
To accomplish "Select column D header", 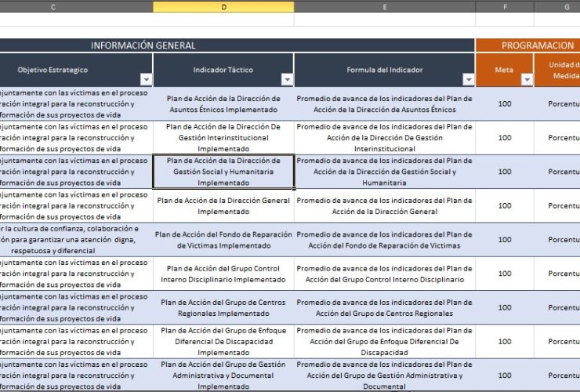I will [x=223, y=6].
